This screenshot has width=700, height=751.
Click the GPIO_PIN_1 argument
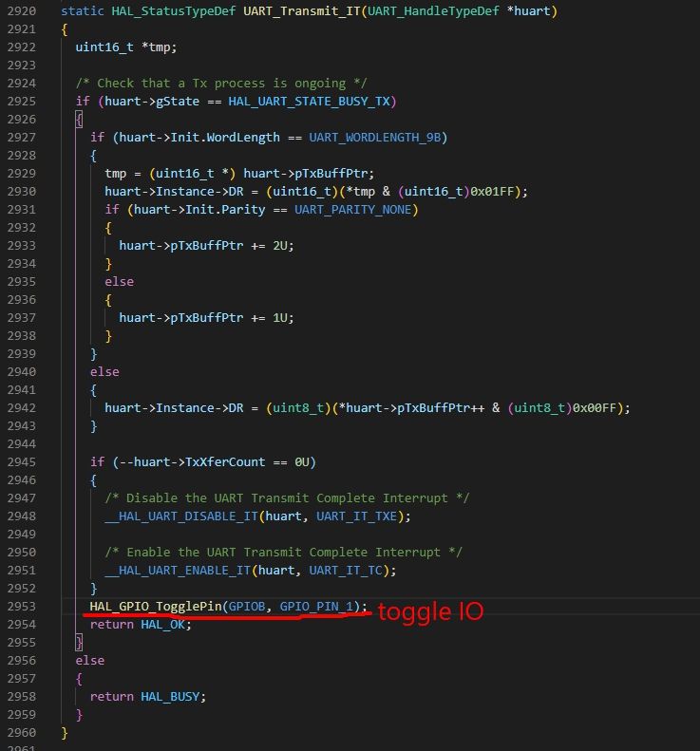[316, 607]
